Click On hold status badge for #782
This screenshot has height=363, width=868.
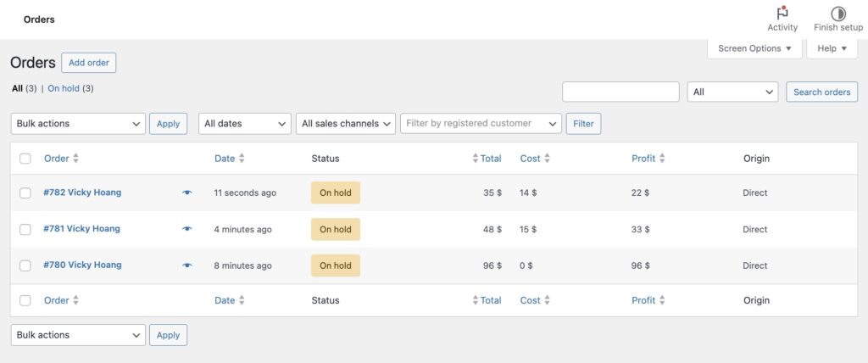pos(336,193)
